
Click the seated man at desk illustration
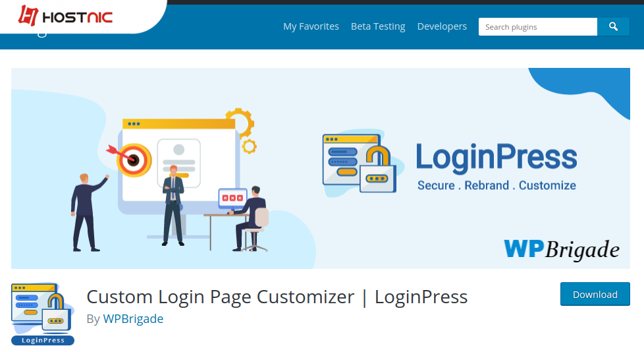tap(248, 219)
